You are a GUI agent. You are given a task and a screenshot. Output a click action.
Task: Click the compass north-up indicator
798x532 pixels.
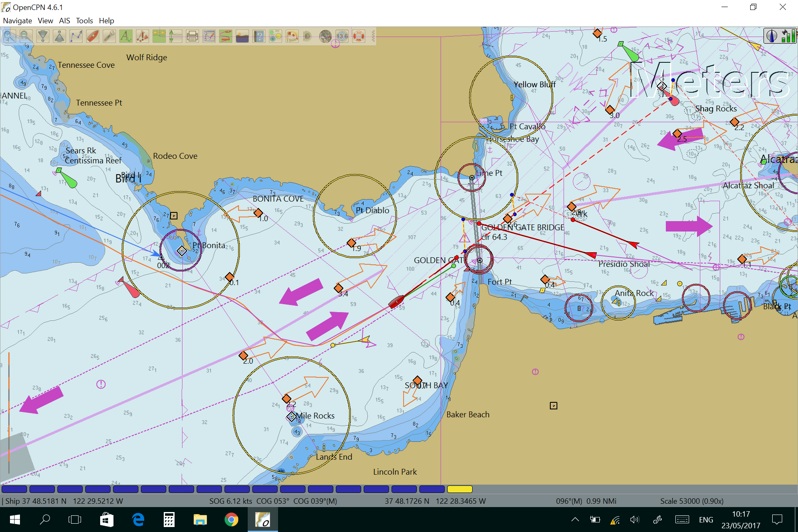772,36
